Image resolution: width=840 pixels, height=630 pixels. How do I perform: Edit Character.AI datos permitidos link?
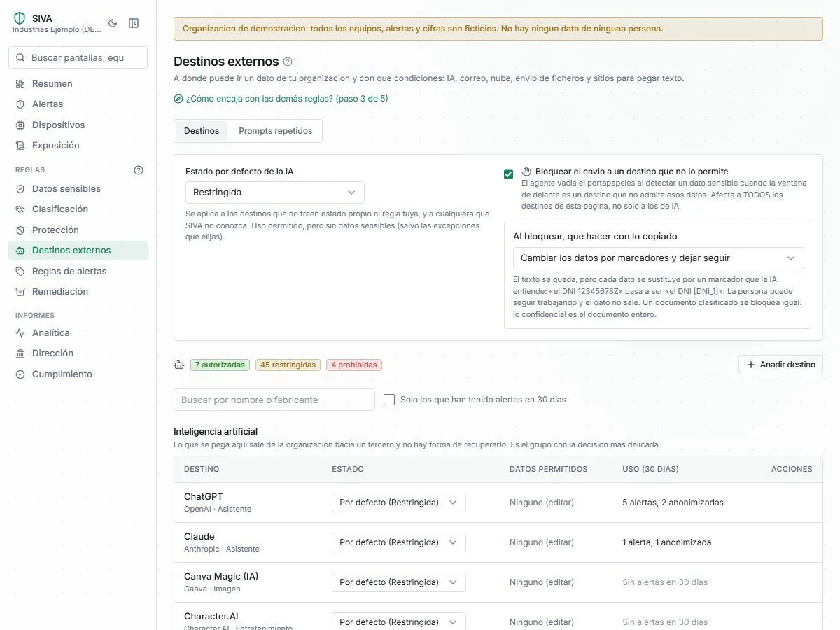tap(542, 622)
